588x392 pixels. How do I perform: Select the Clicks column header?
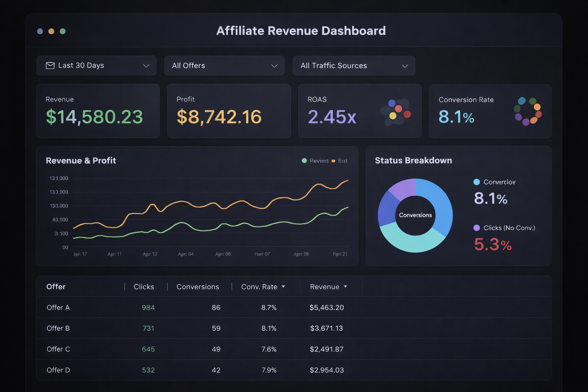144,287
